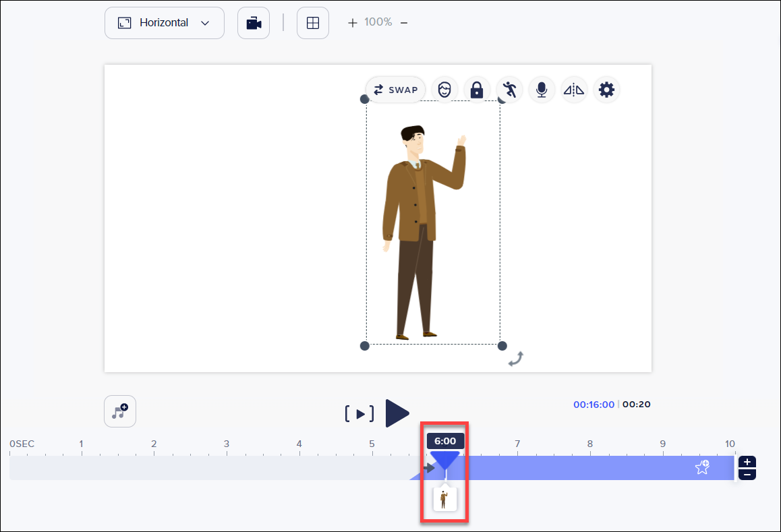Toggle the grid overlay button
Viewport: 781px width, 532px height.
pyautogui.click(x=313, y=23)
